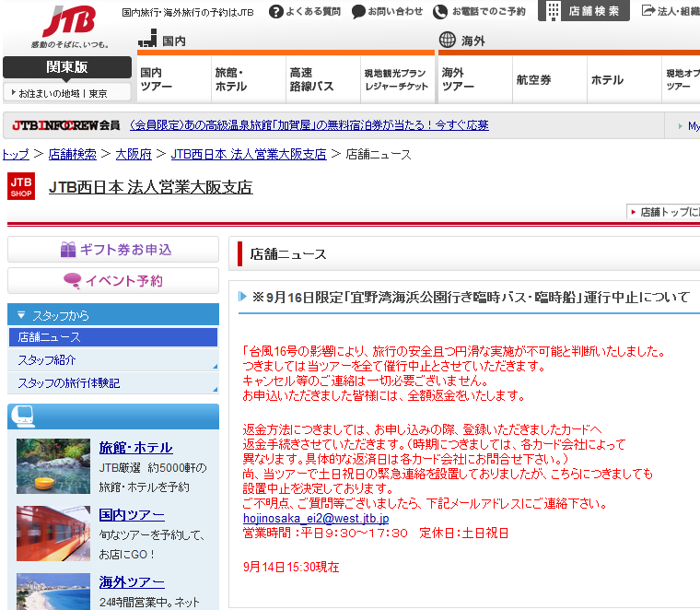700x610 pixels.
Task: Open 国内ツアー sidebar link
Action: point(132,515)
